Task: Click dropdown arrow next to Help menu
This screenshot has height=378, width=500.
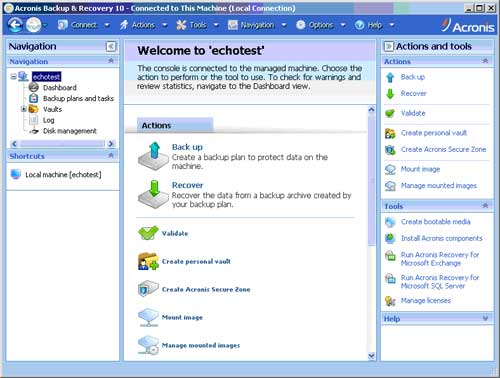Action: coord(392,25)
